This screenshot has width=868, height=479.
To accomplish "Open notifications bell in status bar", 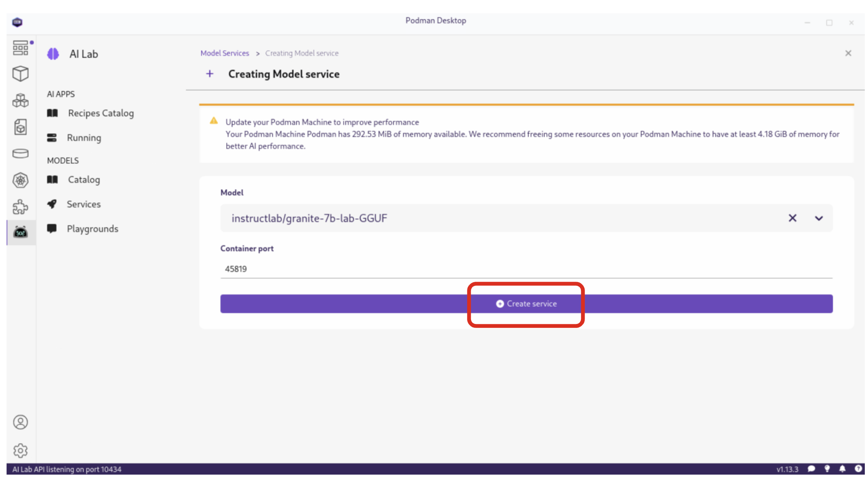I will [x=843, y=469].
